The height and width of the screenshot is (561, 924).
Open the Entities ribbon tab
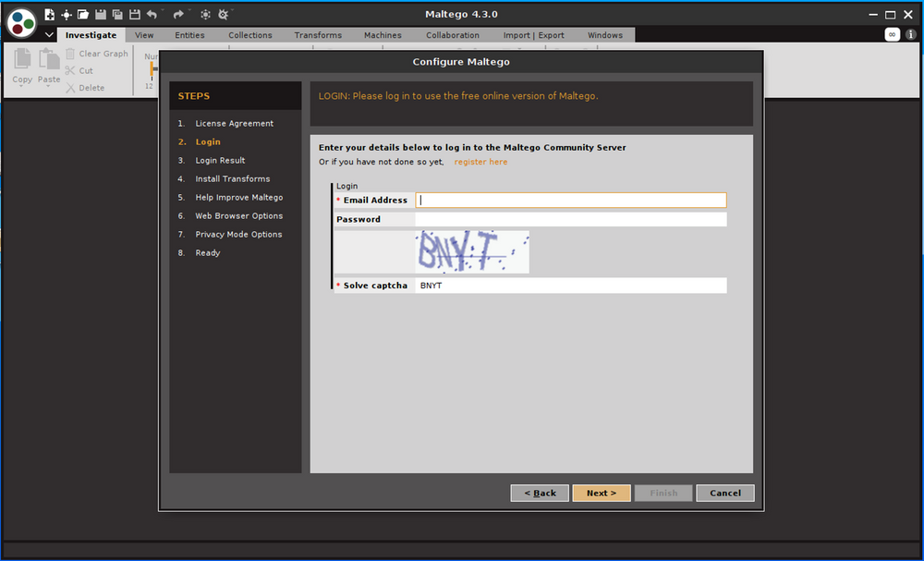pyautogui.click(x=189, y=35)
